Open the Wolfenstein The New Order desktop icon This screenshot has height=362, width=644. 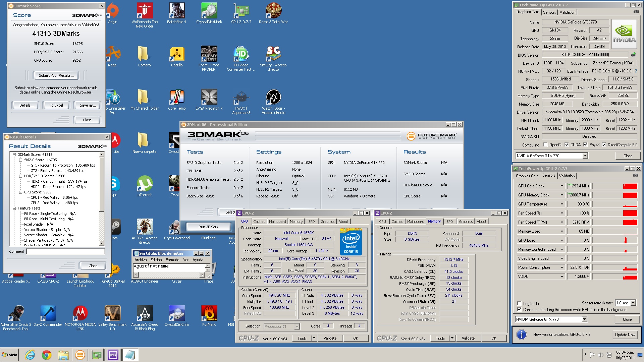click(145, 15)
